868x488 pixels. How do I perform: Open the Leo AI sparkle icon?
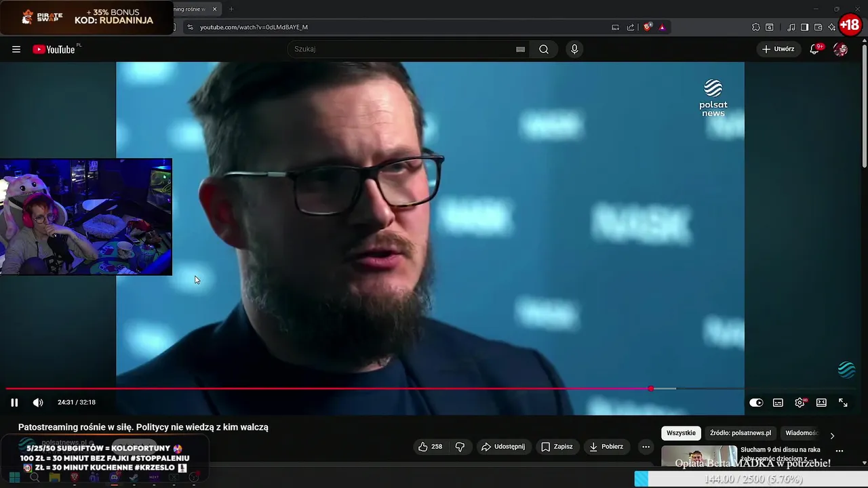pyautogui.click(x=831, y=27)
